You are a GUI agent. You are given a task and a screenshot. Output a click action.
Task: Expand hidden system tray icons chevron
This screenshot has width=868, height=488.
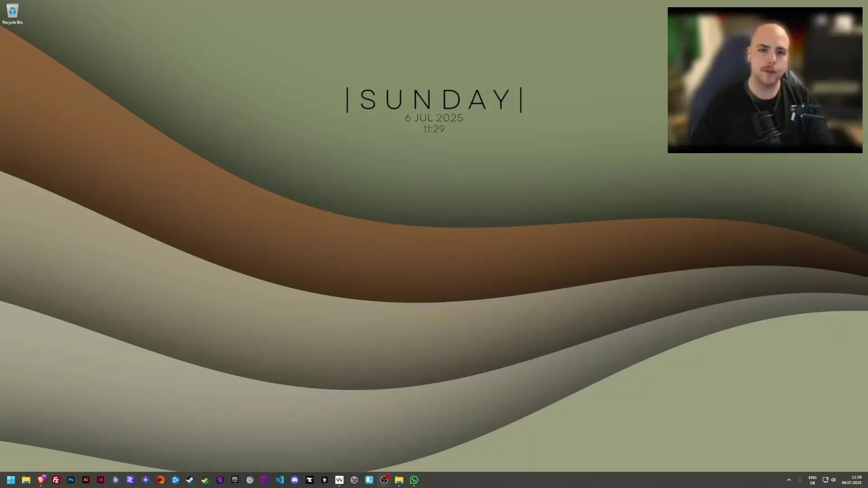coord(789,480)
